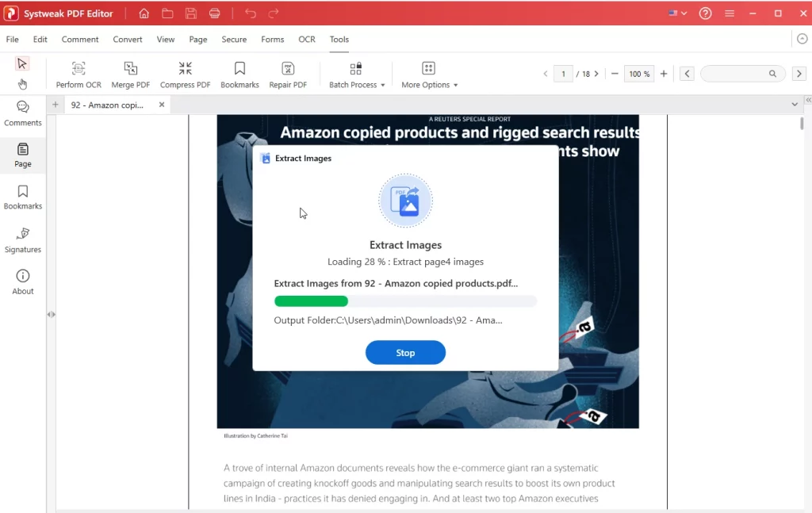Viewport: 812px width, 513px height.
Task: Go to next page arrow
Action: 596,74
